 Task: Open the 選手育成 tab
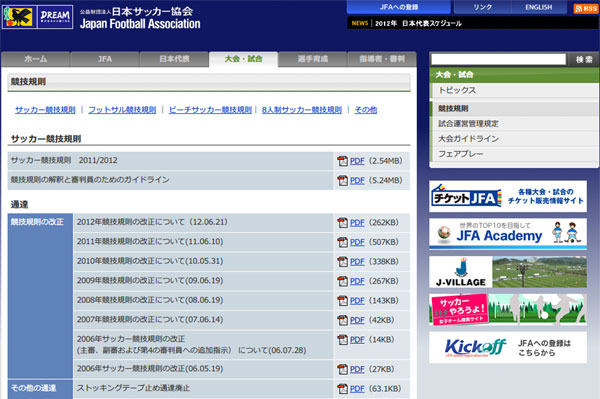pos(313,59)
